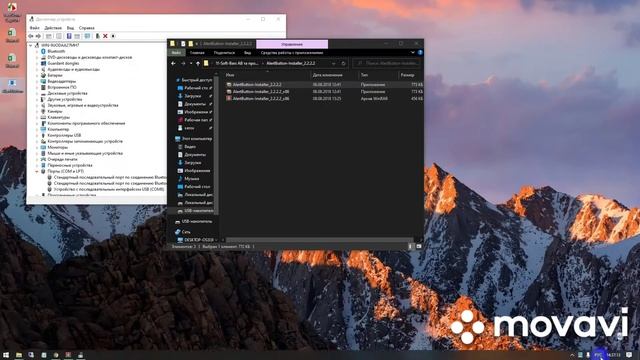The width and height of the screenshot is (640, 360).
Task: Select Компоненты программного обеспечения row
Action: point(86,123)
